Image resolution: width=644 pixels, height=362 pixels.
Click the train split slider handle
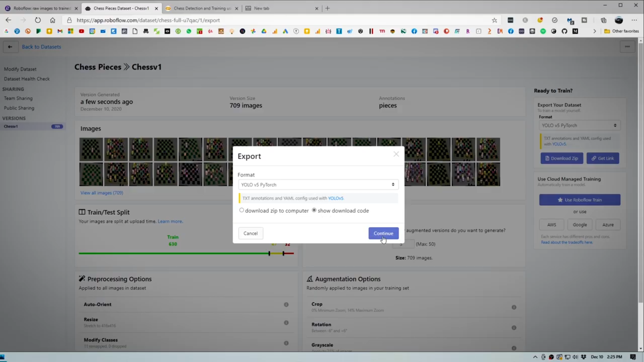[269, 253]
